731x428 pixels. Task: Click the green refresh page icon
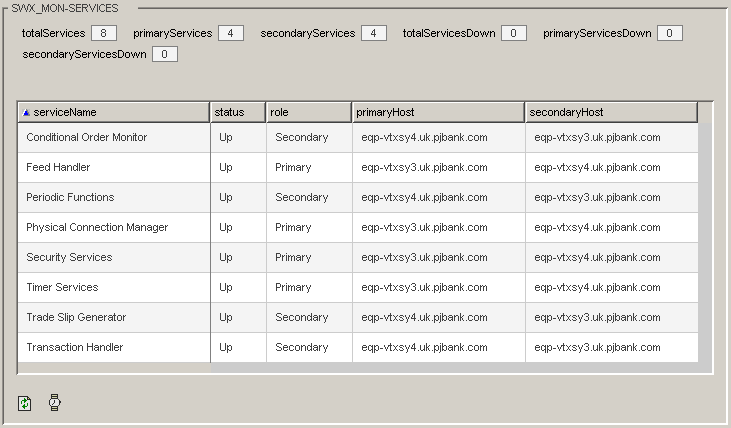pyautogui.click(x=25, y=404)
